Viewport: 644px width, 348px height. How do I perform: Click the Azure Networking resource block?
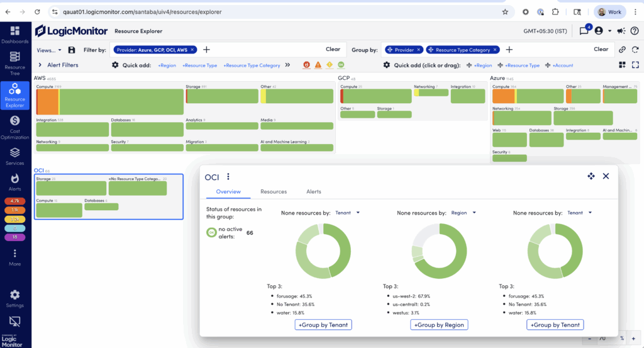click(x=521, y=118)
